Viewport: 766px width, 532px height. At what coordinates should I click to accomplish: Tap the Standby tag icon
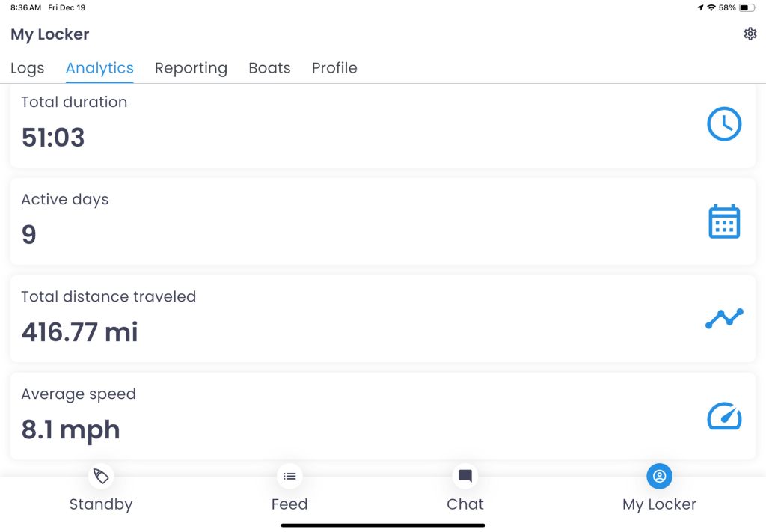[101, 476]
